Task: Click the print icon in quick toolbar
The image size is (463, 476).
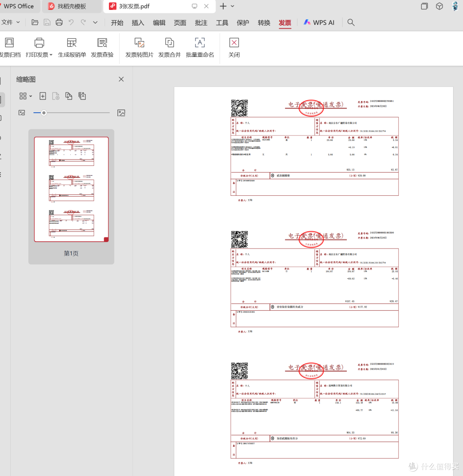Action: tap(59, 22)
